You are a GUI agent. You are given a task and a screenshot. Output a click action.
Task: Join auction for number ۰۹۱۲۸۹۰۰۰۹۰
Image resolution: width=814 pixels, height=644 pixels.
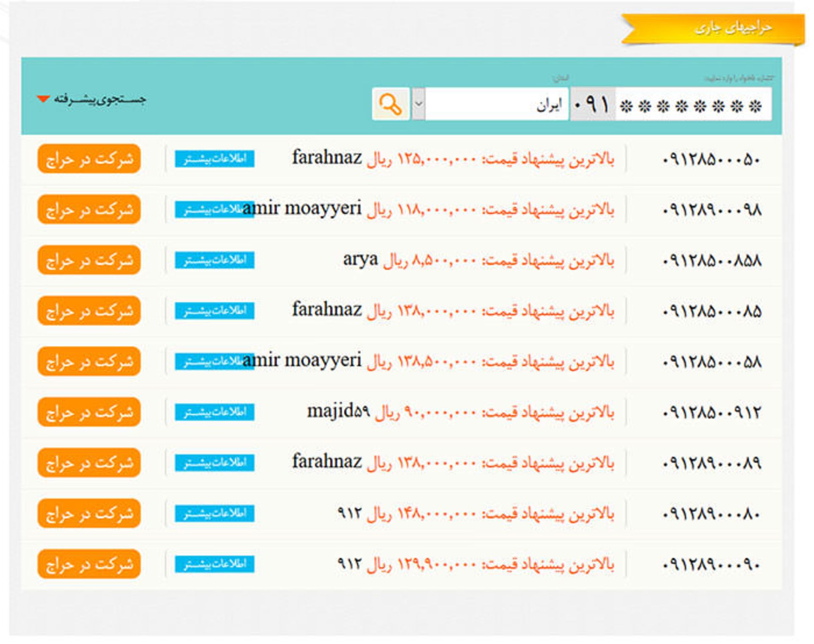pyautogui.click(x=89, y=564)
